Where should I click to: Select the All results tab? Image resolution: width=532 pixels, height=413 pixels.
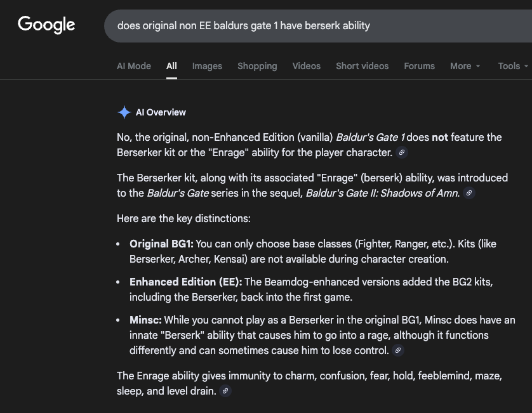click(x=171, y=66)
